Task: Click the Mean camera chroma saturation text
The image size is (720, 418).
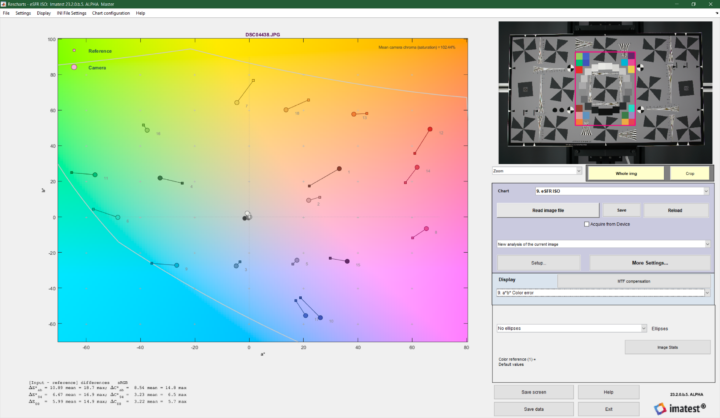Action: click(416, 47)
